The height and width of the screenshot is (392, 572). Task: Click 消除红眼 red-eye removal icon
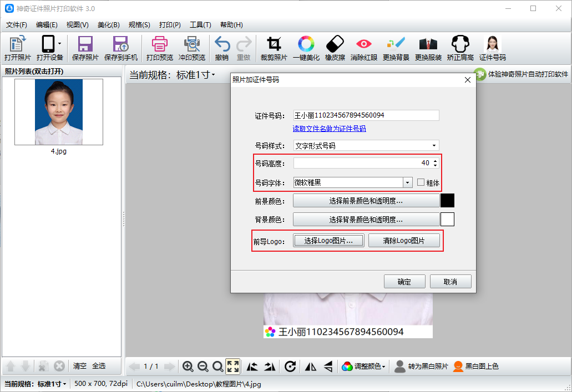click(364, 48)
